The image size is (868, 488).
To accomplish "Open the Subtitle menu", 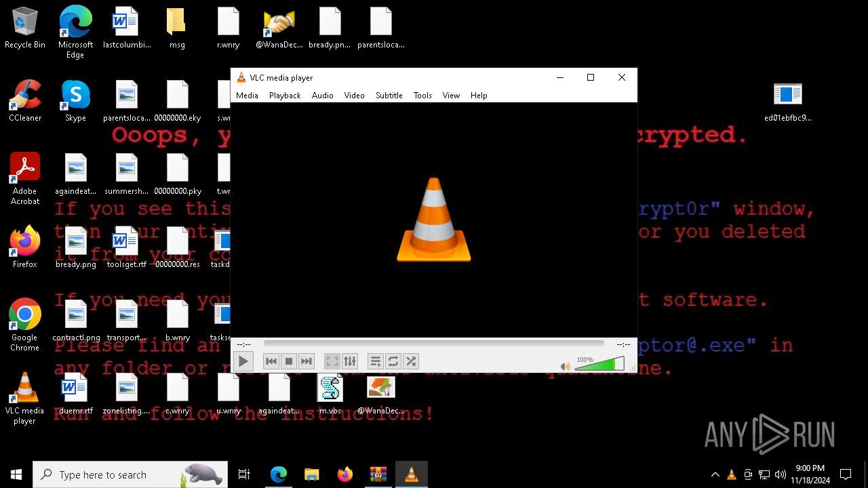I will point(389,96).
